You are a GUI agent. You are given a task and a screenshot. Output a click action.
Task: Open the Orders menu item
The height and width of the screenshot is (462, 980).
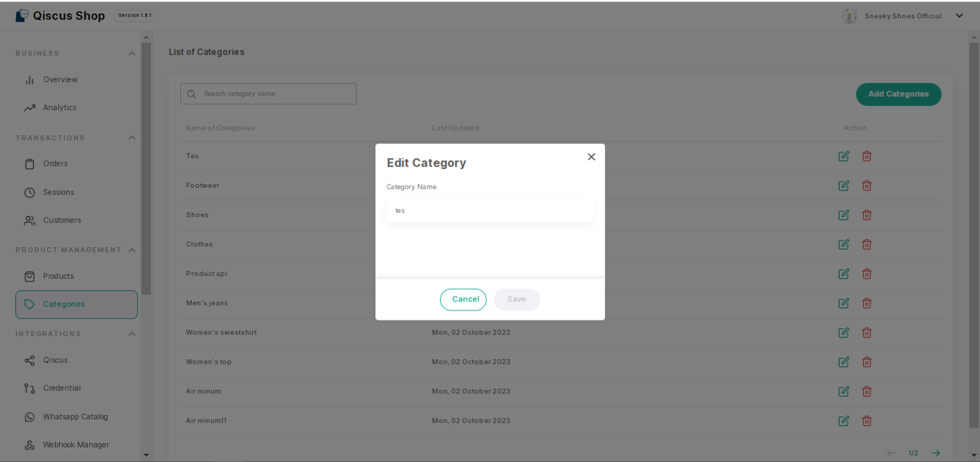pos(55,164)
